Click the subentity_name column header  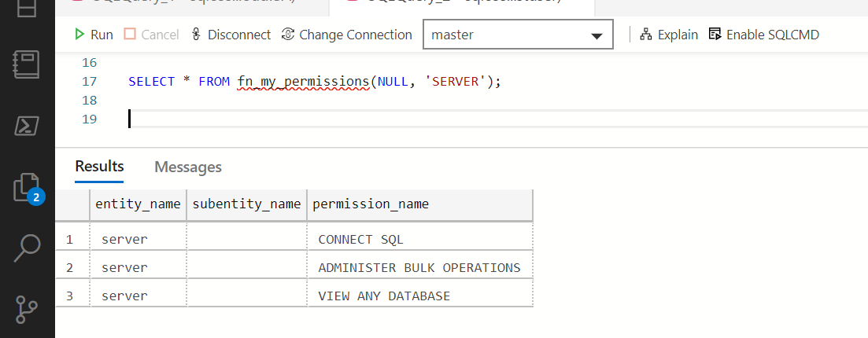coord(246,204)
